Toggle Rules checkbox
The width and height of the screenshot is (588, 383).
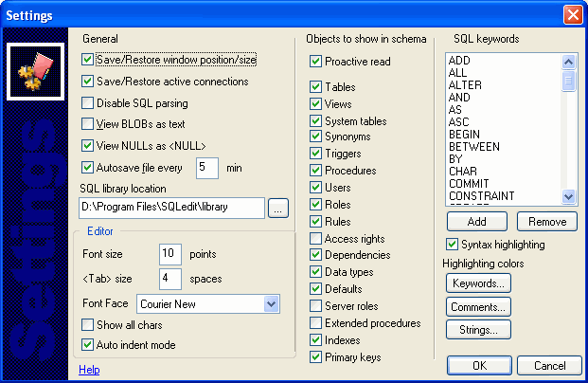coord(315,222)
